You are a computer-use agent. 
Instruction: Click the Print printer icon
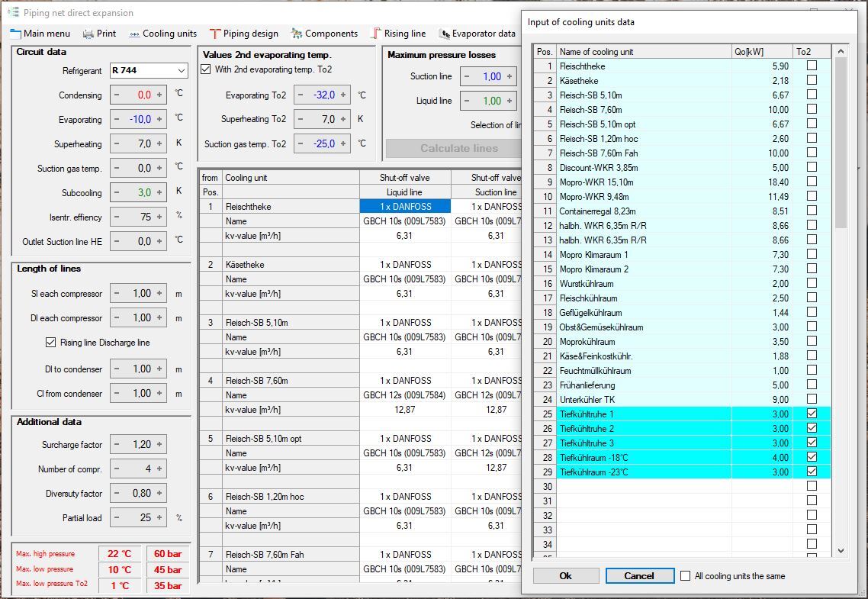point(88,34)
